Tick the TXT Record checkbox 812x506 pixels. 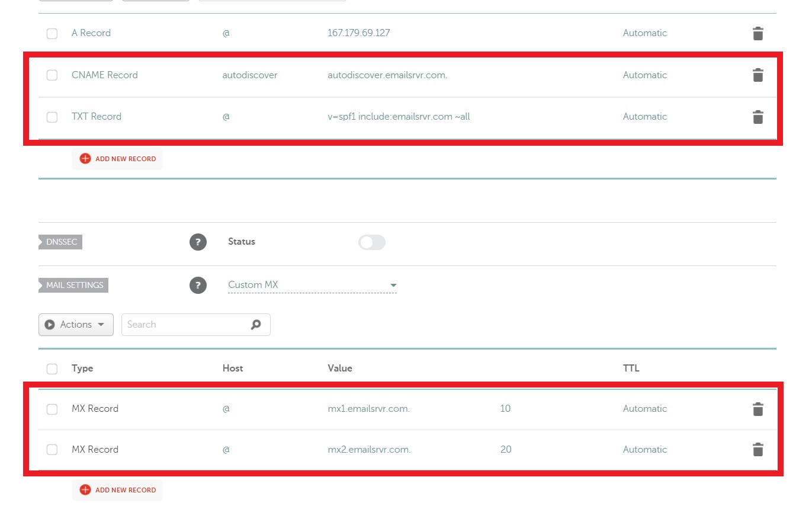coord(52,117)
